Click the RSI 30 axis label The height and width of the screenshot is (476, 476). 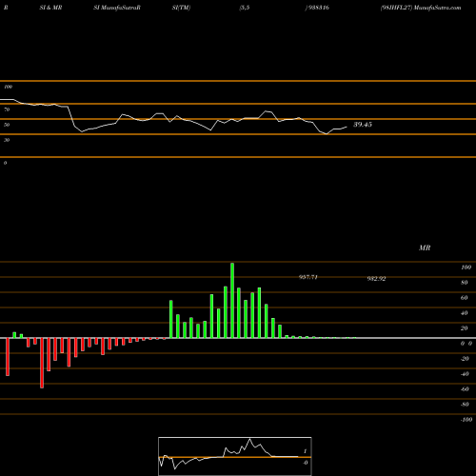pyautogui.click(x=7, y=140)
